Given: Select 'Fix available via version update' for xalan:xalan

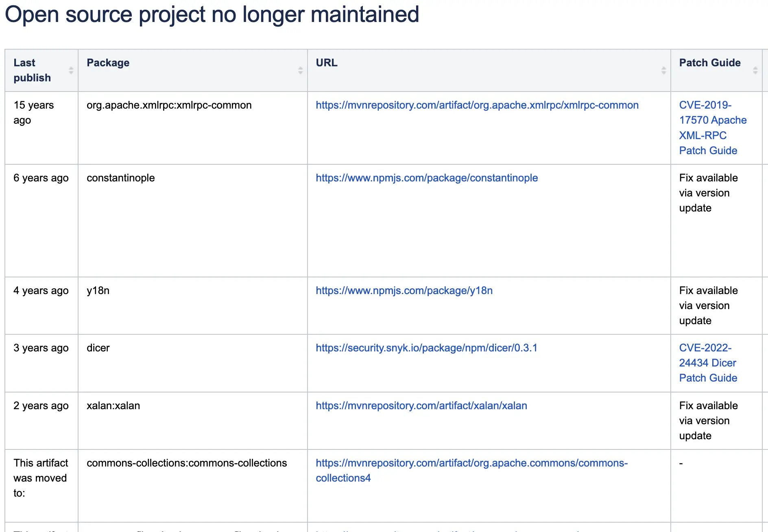Looking at the screenshot, I should pyautogui.click(x=708, y=421).
